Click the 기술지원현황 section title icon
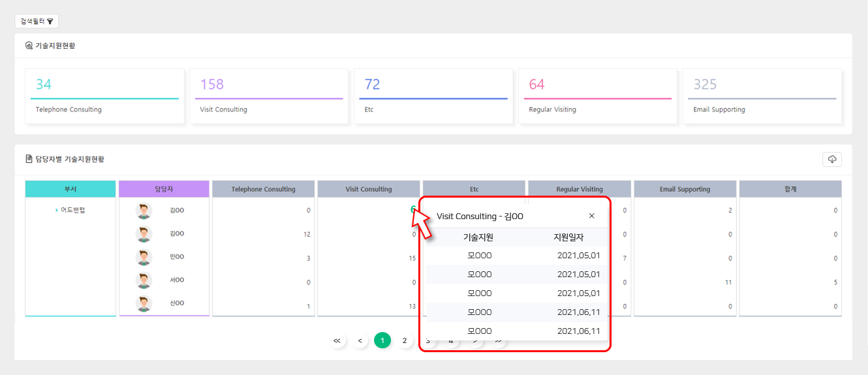 (29, 46)
